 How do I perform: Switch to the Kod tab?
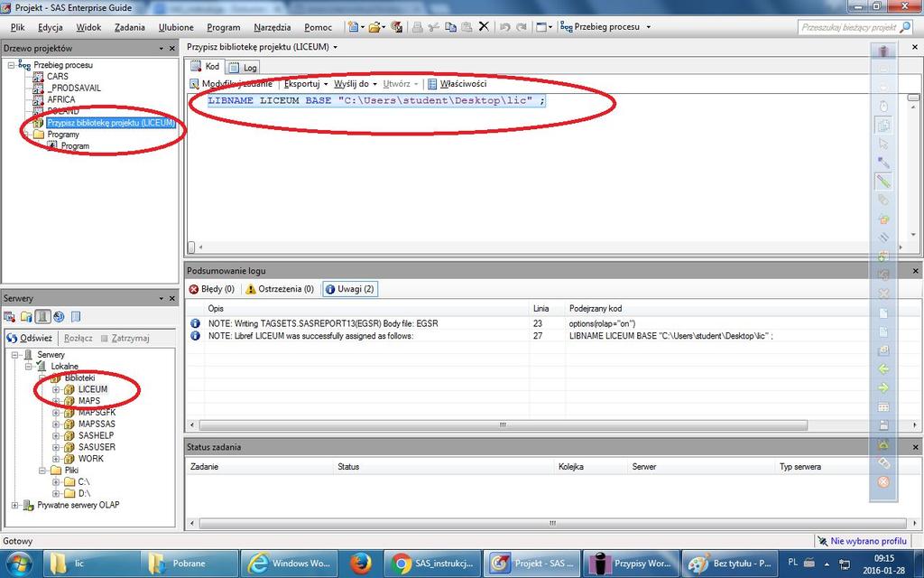(x=205, y=67)
